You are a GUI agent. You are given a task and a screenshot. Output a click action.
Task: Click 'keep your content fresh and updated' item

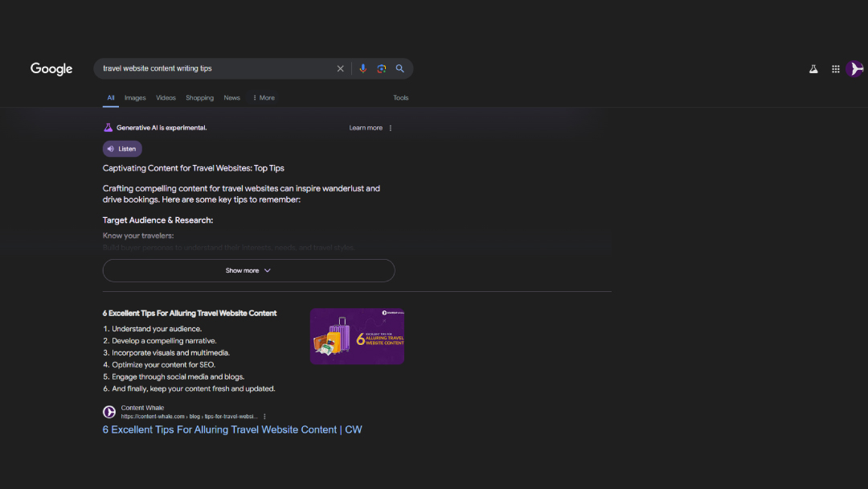click(x=193, y=388)
